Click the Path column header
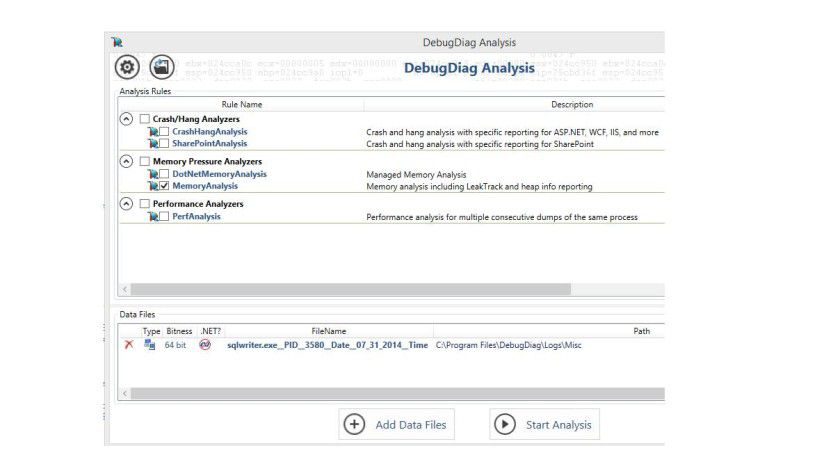Viewport: 840px width, 473px height. pyautogui.click(x=641, y=331)
